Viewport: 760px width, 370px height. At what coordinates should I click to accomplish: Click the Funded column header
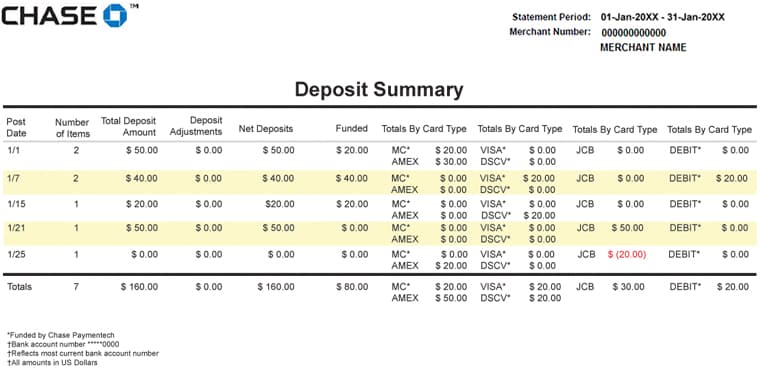(352, 129)
